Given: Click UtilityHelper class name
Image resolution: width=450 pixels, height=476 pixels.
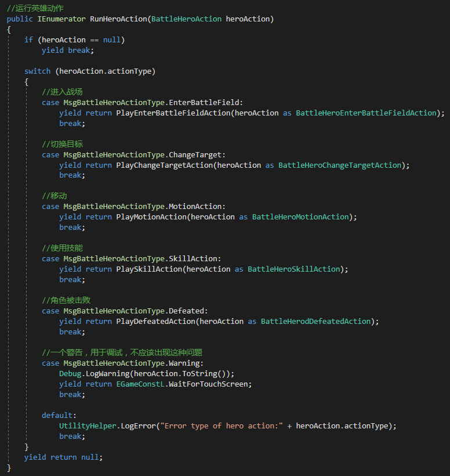Looking at the screenshot, I should click(x=88, y=425).
